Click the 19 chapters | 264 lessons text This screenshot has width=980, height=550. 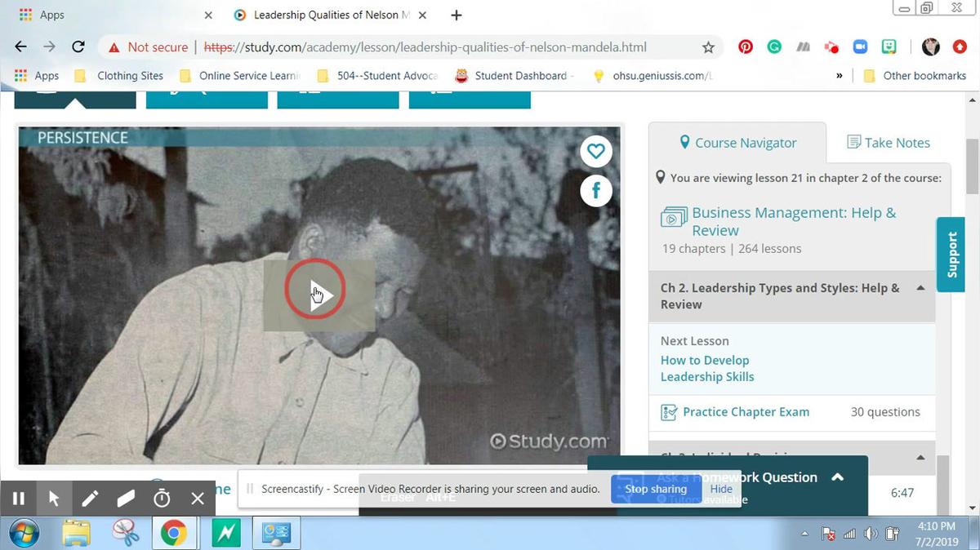click(732, 249)
